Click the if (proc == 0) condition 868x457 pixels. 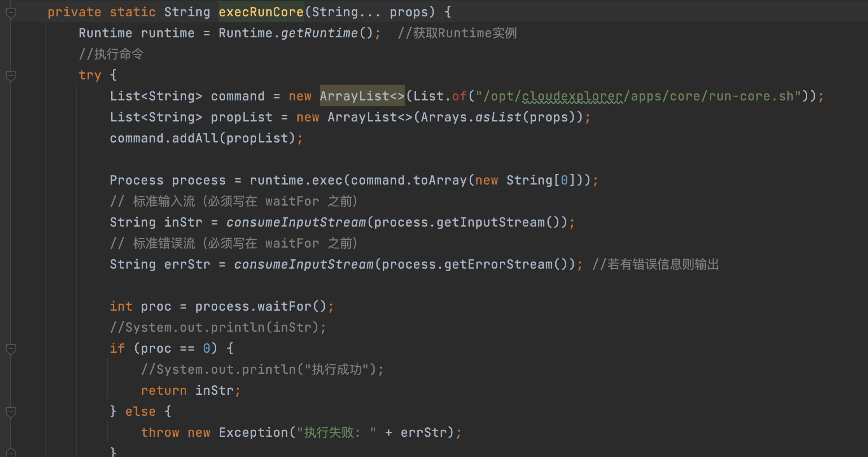point(175,348)
